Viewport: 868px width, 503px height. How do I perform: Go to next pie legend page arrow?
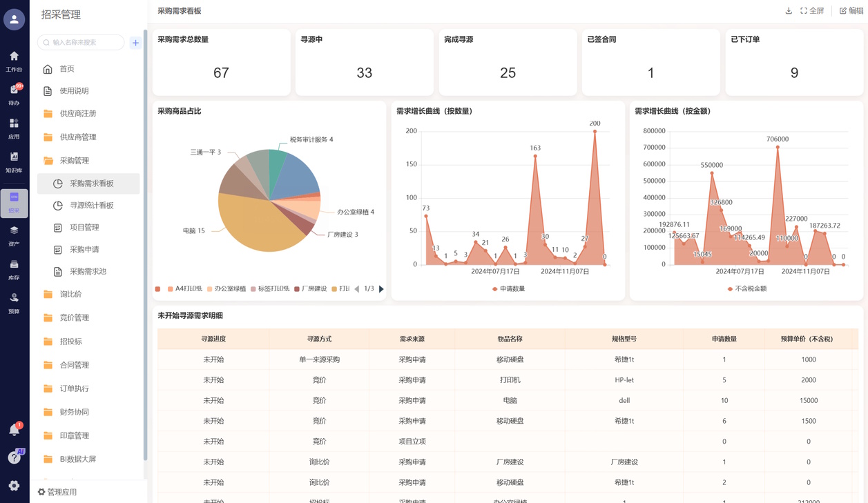(x=381, y=289)
